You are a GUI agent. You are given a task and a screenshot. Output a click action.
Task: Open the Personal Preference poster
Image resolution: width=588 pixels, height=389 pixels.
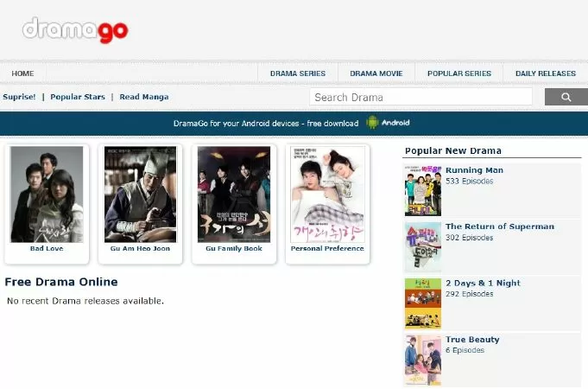[x=327, y=194]
